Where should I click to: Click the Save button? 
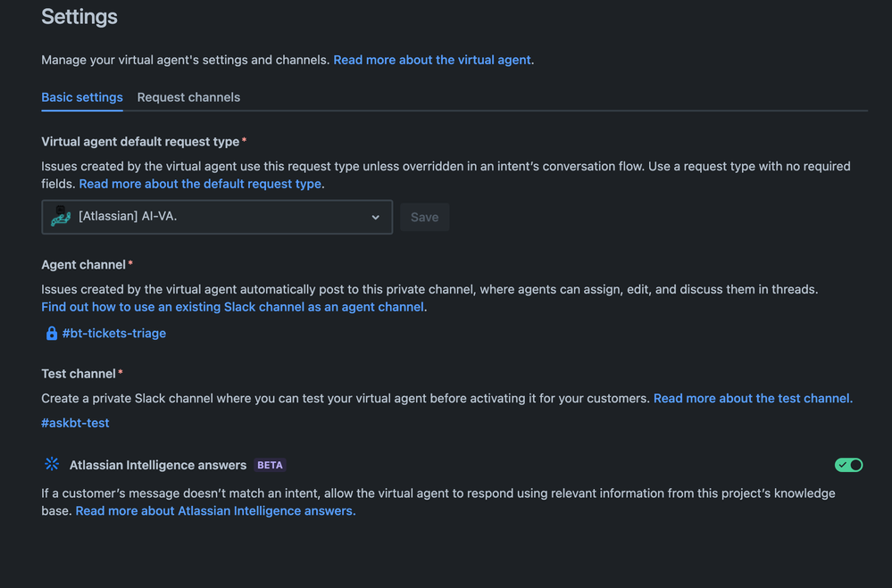tap(424, 217)
